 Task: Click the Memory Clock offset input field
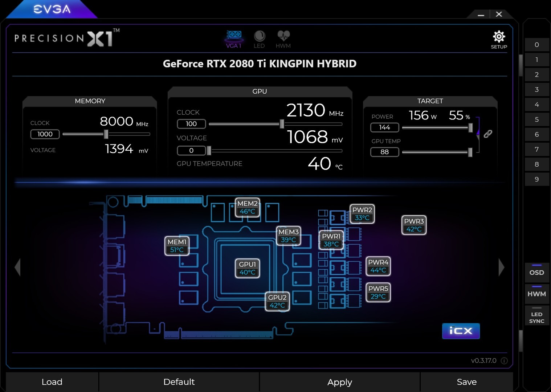pyautogui.click(x=44, y=134)
